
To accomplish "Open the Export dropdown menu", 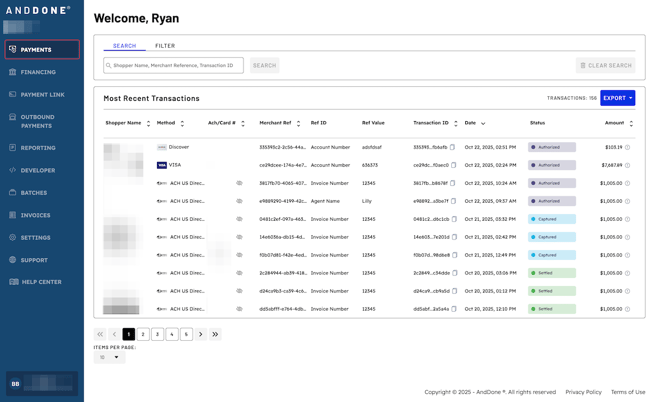I will [x=617, y=98].
